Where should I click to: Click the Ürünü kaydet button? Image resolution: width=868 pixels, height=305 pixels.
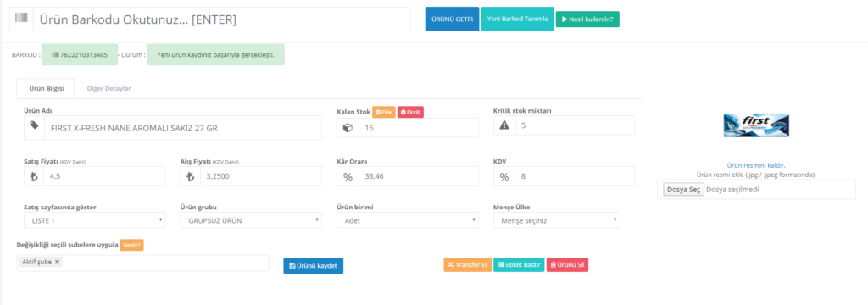[314, 266]
